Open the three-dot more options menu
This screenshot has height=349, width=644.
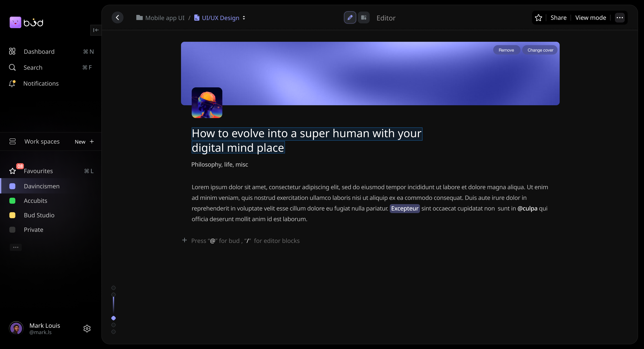click(620, 17)
